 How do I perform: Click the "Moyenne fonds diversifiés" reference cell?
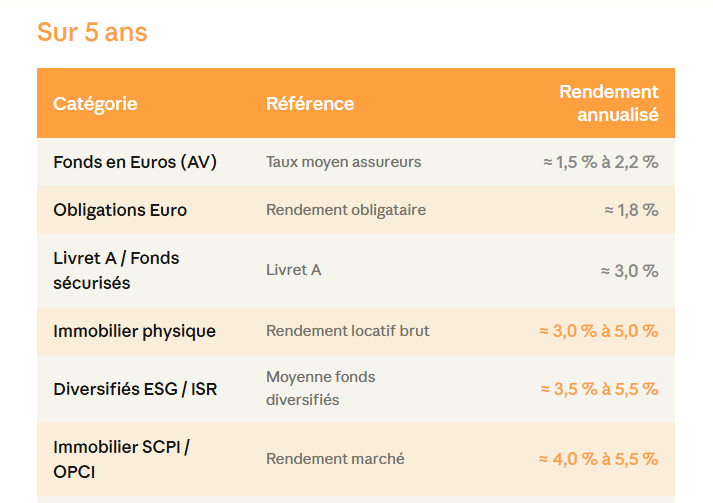320,388
